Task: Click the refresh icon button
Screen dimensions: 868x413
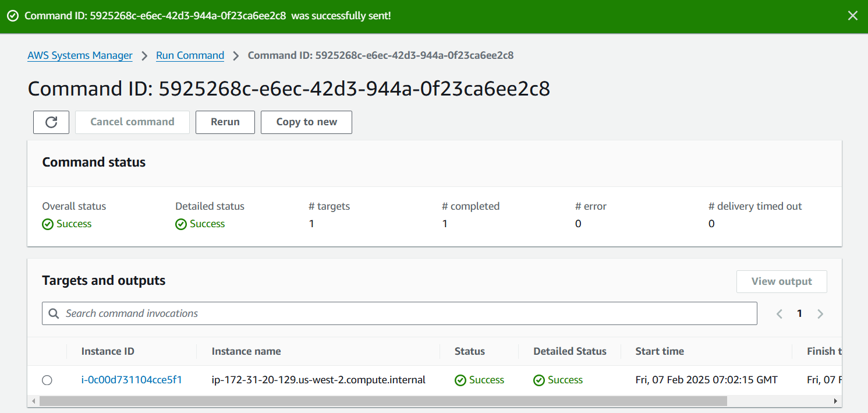Action: pyautogui.click(x=51, y=122)
